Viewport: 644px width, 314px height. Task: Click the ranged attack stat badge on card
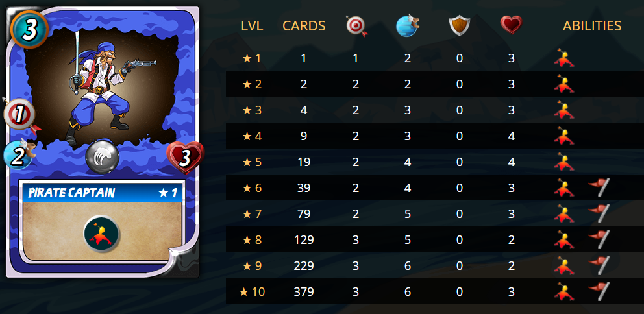19,115
